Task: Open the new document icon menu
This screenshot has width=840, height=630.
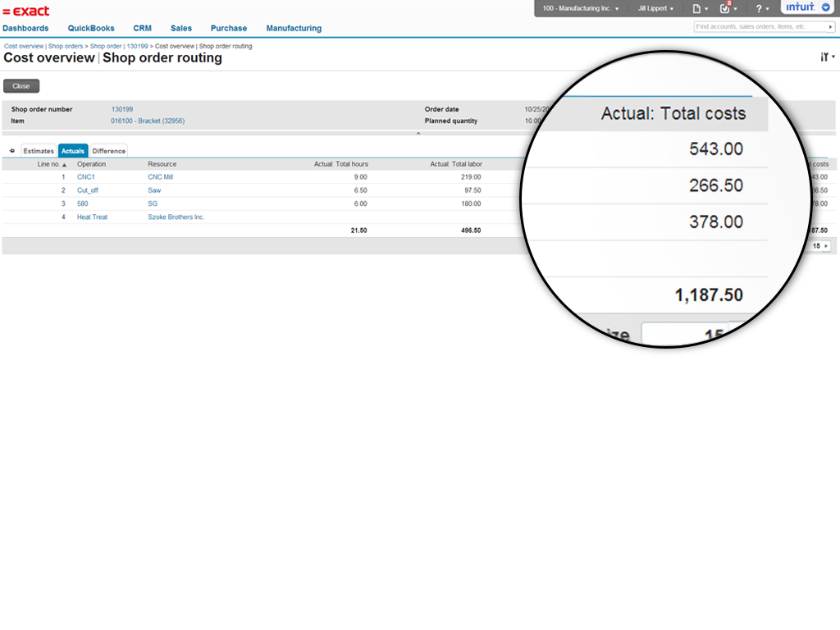Action: tap(698, 8)
